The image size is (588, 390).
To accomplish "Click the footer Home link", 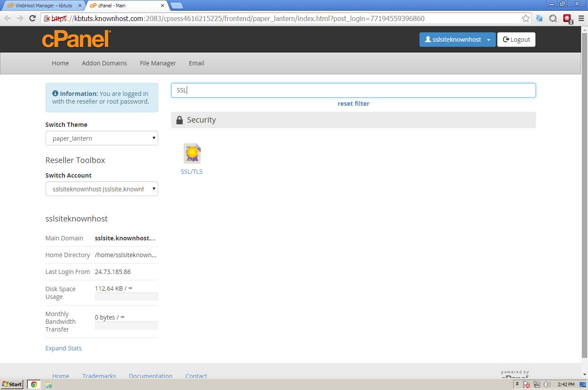I will point(61,376).
